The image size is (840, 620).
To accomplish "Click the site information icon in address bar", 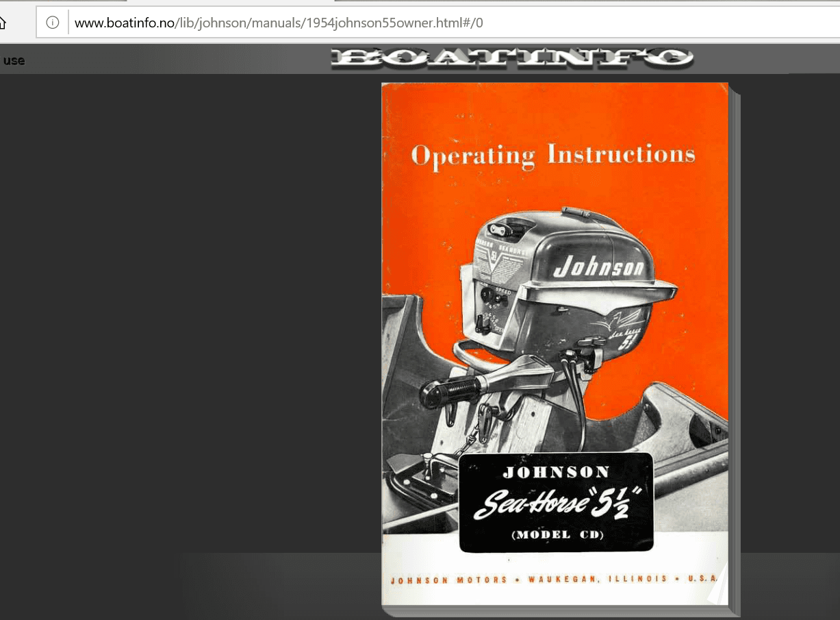I will 53,23.
